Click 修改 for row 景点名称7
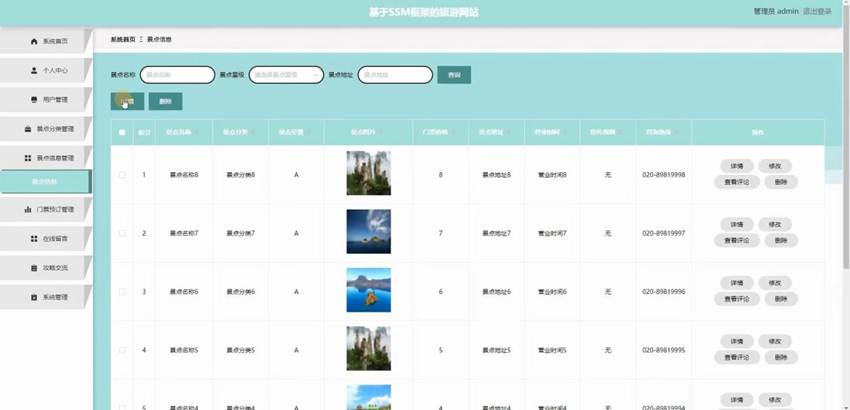 775,225
